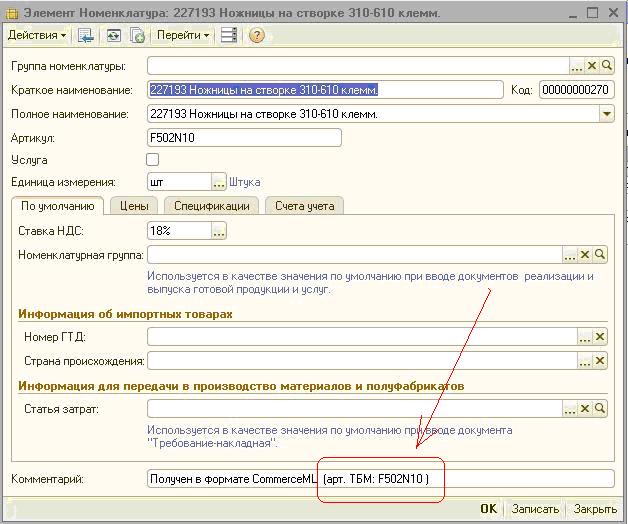Click into the Артикул input field
This screenshot has width=628, height=524.
(x=243, y=138)
